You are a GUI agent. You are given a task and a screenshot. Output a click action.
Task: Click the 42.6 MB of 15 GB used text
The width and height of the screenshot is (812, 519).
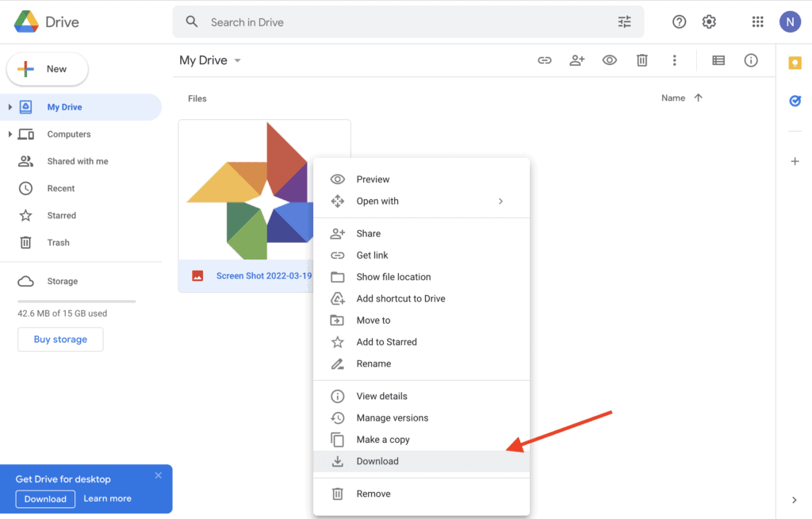62,313
